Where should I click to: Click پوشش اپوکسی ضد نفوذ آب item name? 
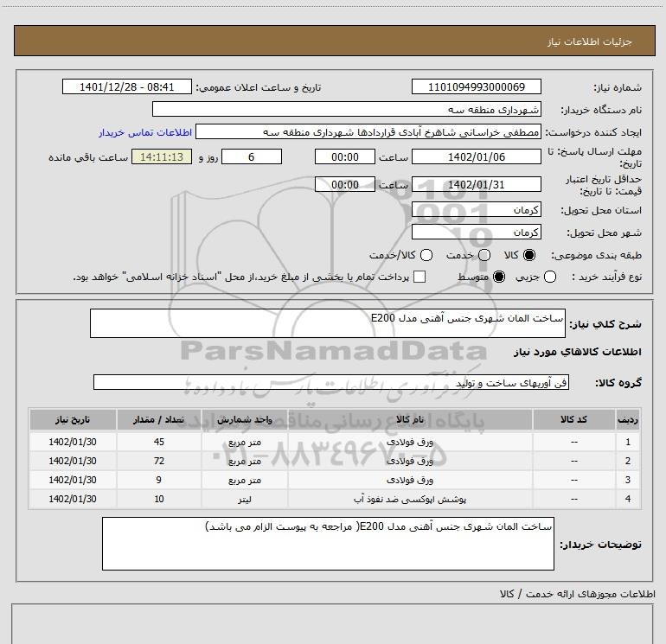pyautogui.click(x=410, y=500)
